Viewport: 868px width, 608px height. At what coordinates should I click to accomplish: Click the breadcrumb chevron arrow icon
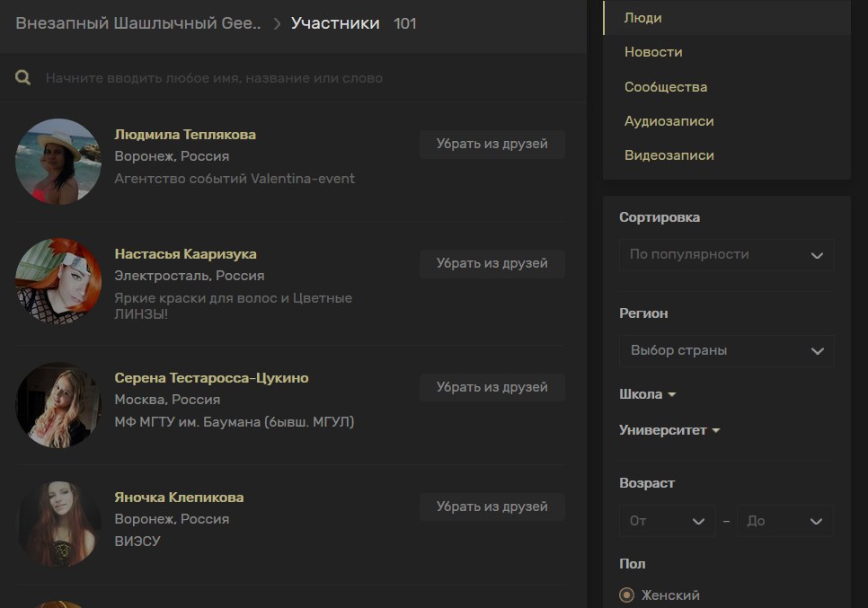pyautogui.click(x=277, y=23)
